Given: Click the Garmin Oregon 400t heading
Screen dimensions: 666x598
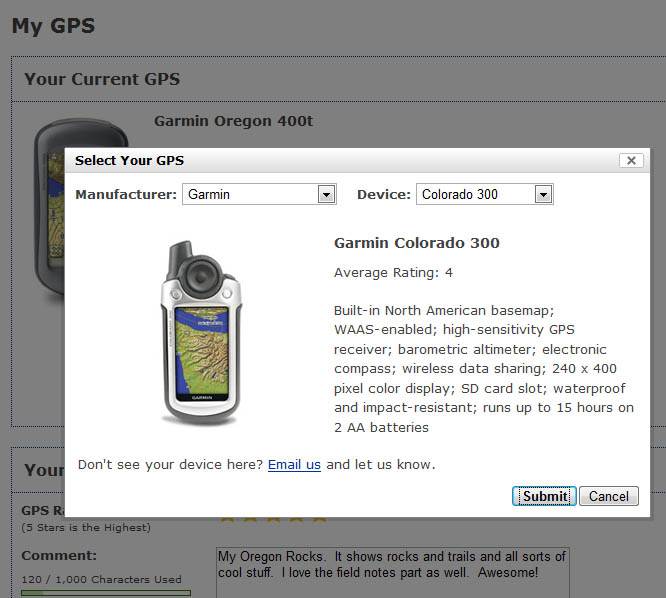Looking at the screenshot, I should (233, 121).
